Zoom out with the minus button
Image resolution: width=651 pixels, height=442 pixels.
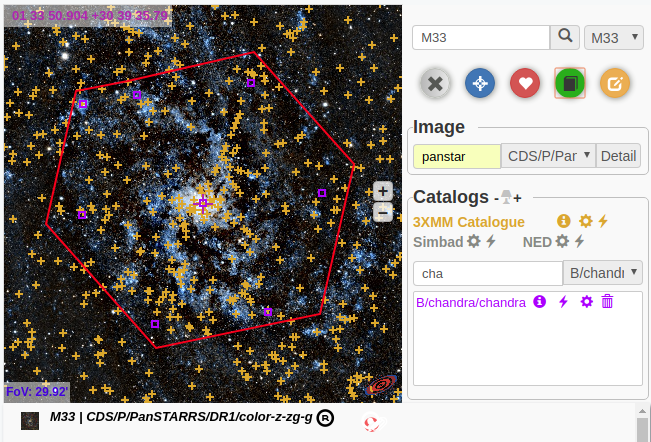tap(383, 212)
